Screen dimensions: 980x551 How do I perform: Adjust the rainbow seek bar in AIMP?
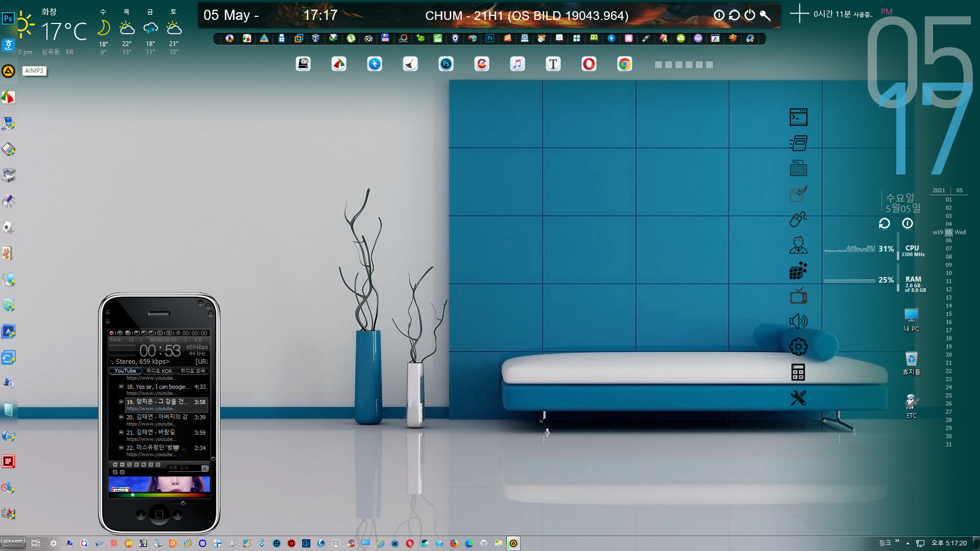[x=159, y=495]
